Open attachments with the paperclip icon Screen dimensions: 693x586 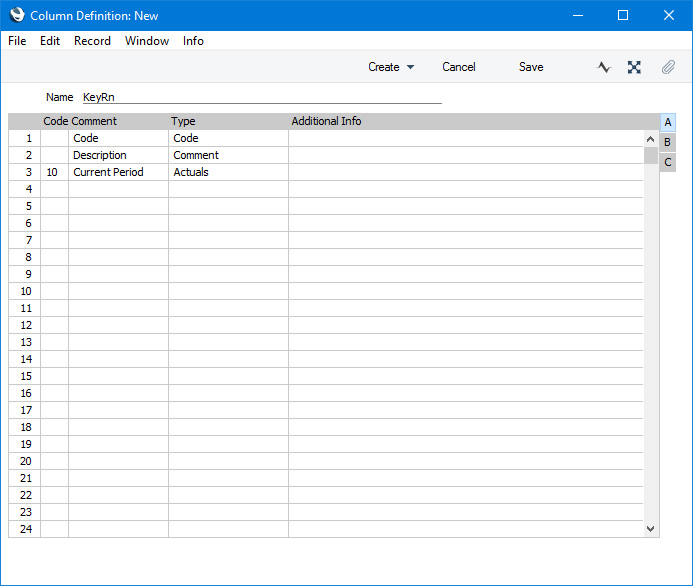(x=668, y=67)
